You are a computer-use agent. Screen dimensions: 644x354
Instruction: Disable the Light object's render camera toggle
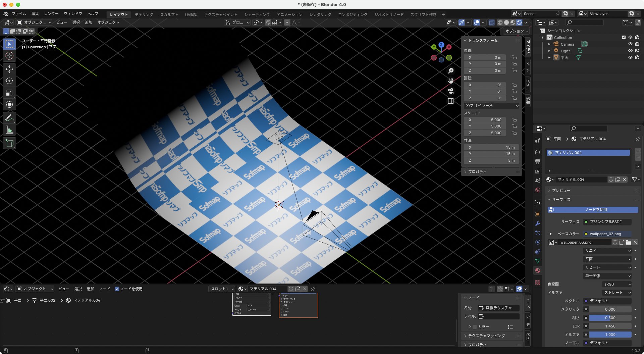pyautogui.click(x=638, y=51)
